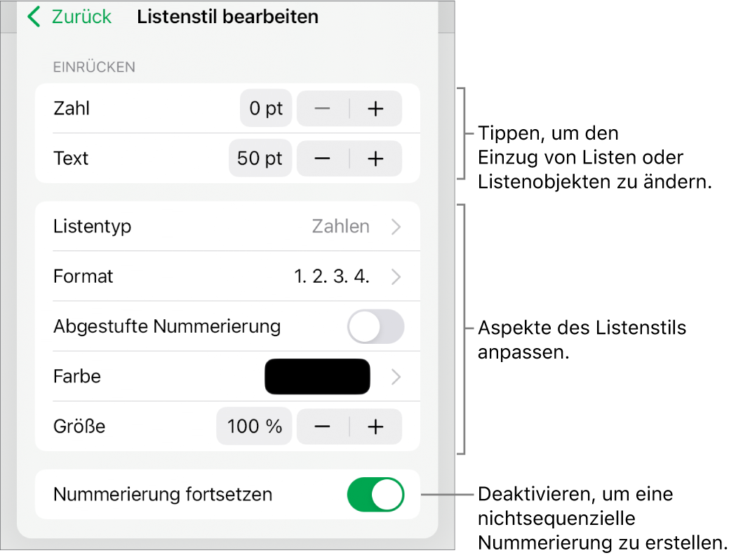
Task: Click the black Farbe color swatch
Action: [x=317, y=377]
